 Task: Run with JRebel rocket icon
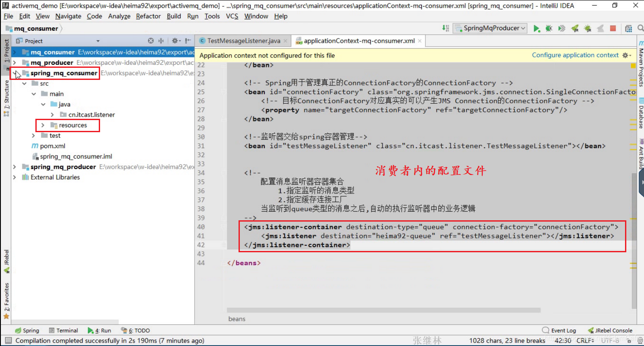[x=575, y=29]
